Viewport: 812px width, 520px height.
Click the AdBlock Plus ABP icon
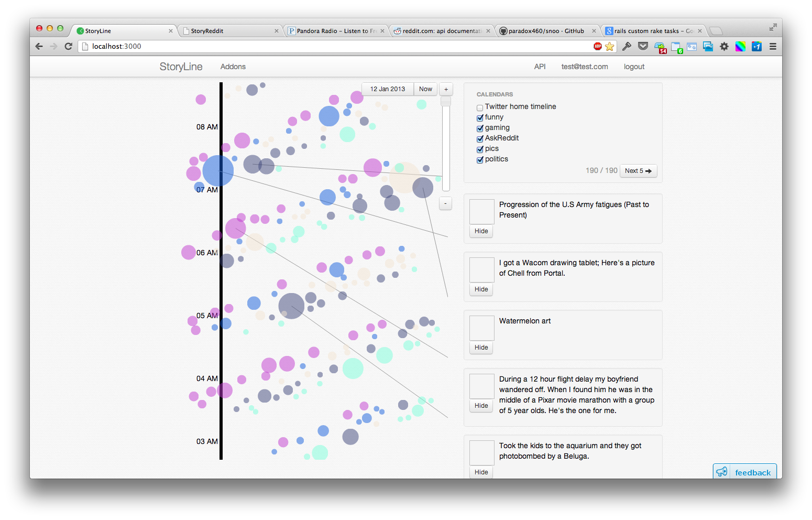point(598,46)
